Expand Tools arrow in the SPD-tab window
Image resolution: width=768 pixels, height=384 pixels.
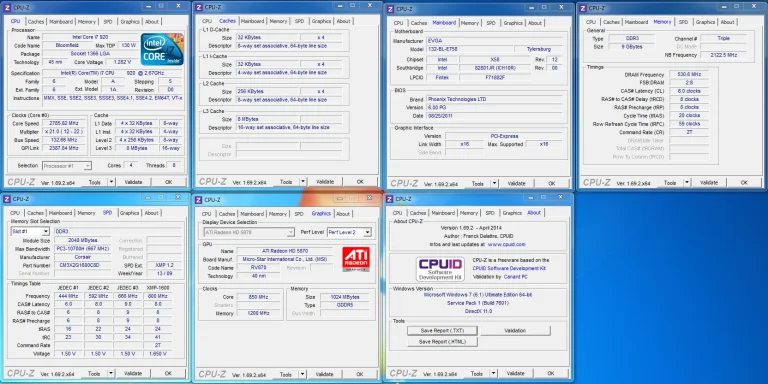[110, 373]
